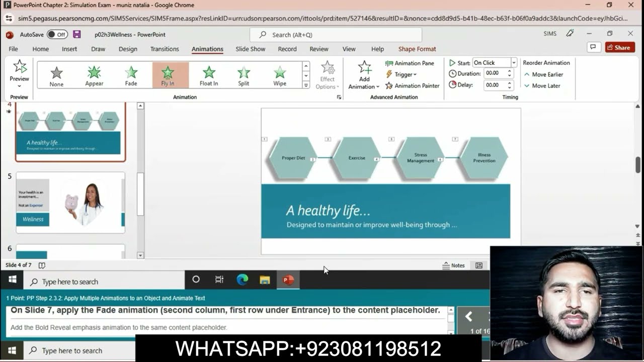Screen dimensions: 644x362
Task: Activate the Animation Painter
Action: (x=412, y=85)
